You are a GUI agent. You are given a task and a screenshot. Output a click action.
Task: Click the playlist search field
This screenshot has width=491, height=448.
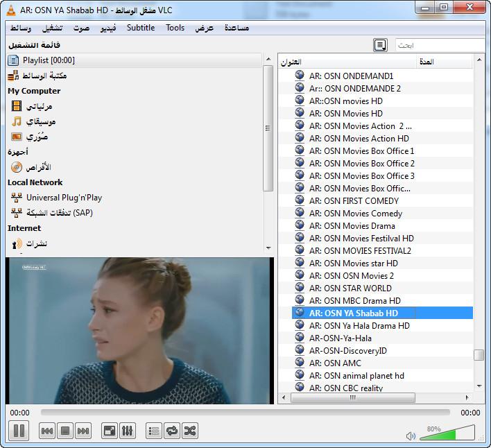(439, 45)
